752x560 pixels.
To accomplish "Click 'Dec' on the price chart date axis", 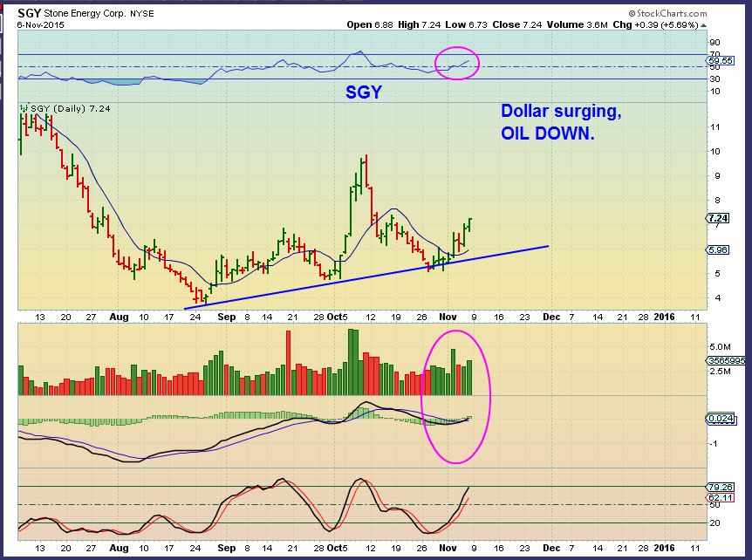I will coord(551,317).
